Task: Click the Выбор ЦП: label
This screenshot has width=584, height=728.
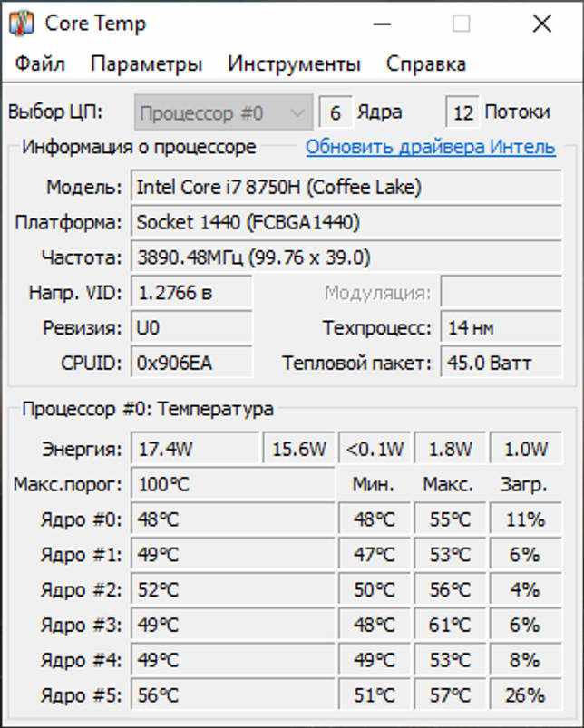Action: click(55, 112)
